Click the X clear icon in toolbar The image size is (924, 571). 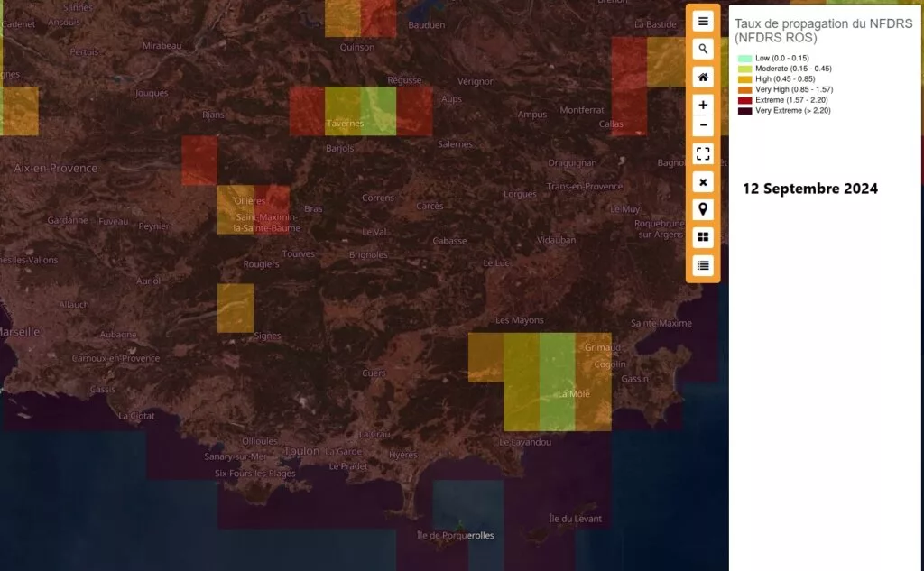[703, 182]
